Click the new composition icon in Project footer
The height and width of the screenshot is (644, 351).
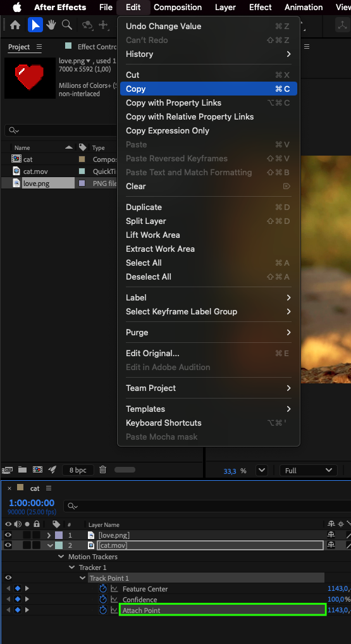(x=37, y=470)
